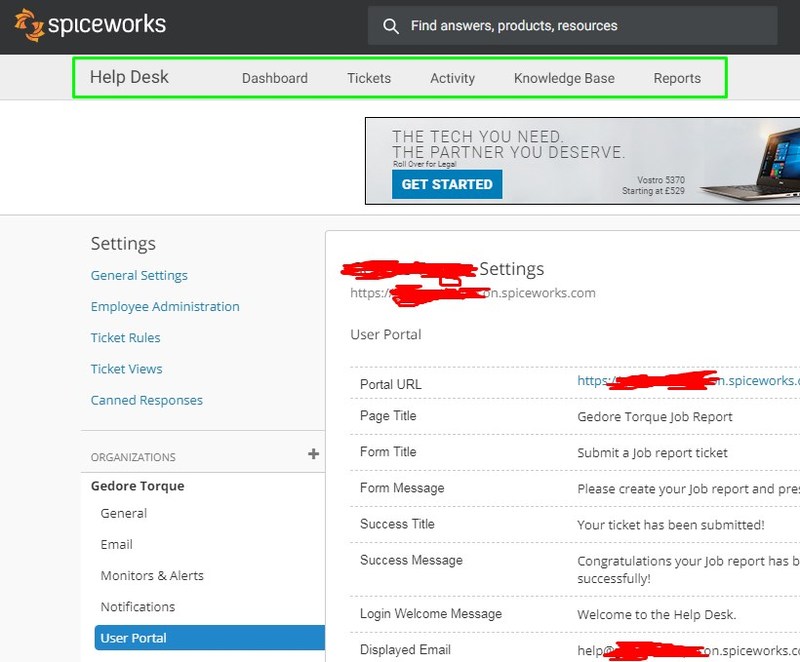The height and width of the screenshot is (662, 800).
Task: Open Ticket Views settings
Action: 126,369
